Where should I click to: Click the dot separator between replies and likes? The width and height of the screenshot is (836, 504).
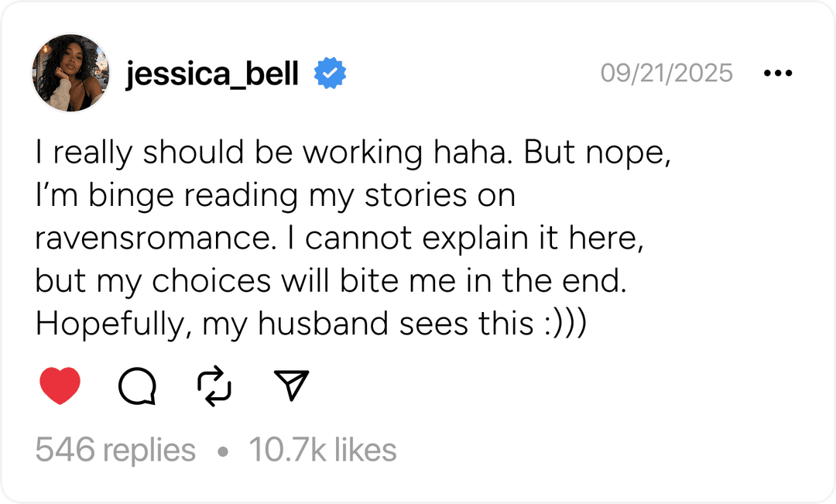[223, 451]
